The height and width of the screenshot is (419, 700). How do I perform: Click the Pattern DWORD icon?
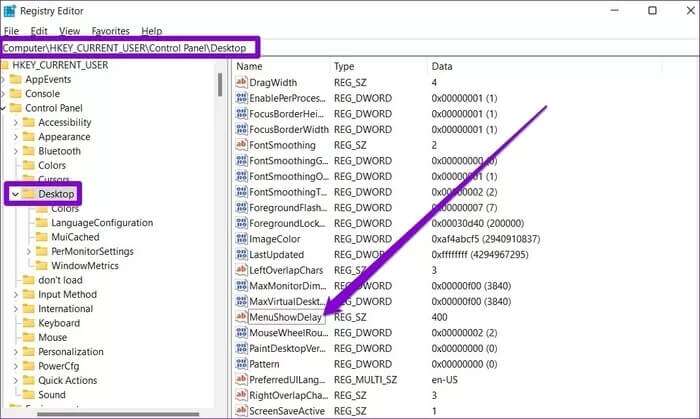[241, 364]
